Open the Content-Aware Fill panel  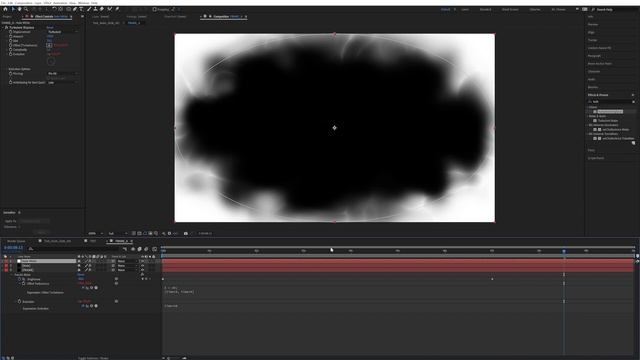[600, 48]
